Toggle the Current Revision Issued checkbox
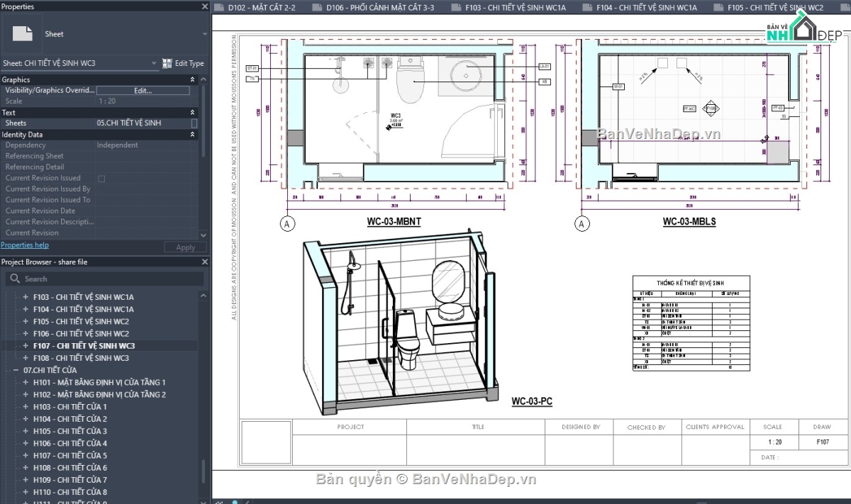 click(x=101, y=179)
